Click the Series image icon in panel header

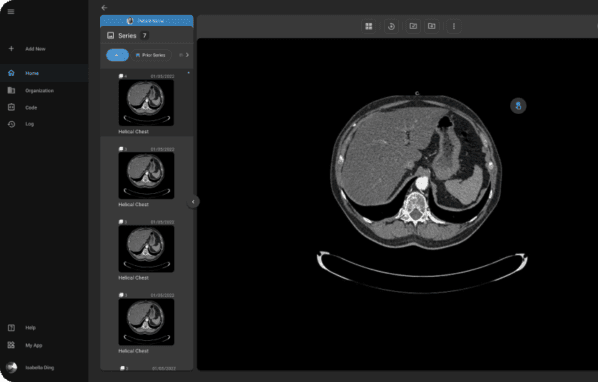click(x=111, y=35)
